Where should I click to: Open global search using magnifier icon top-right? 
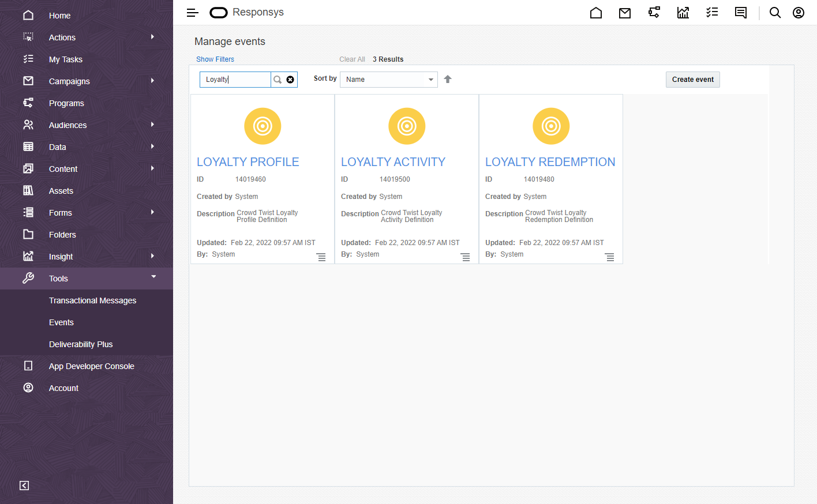click(x=775, y=12)
